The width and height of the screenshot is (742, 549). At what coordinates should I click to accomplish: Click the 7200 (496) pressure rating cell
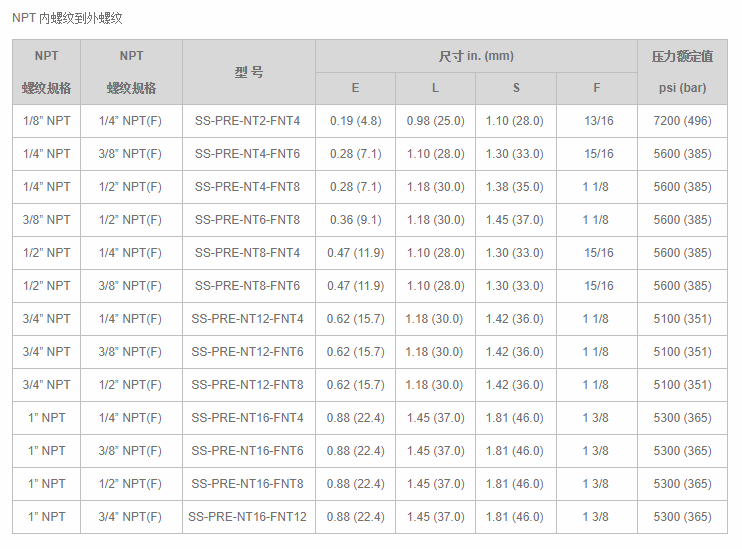point(682,121)
